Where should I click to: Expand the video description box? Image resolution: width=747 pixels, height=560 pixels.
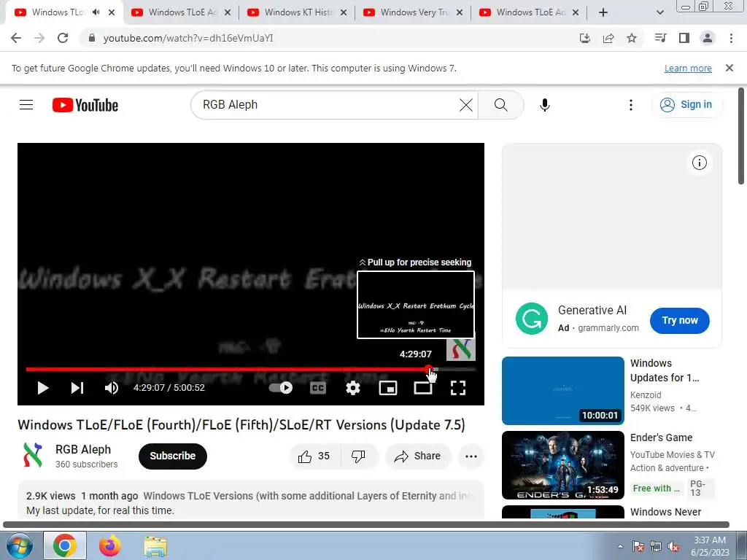(251, 501)
